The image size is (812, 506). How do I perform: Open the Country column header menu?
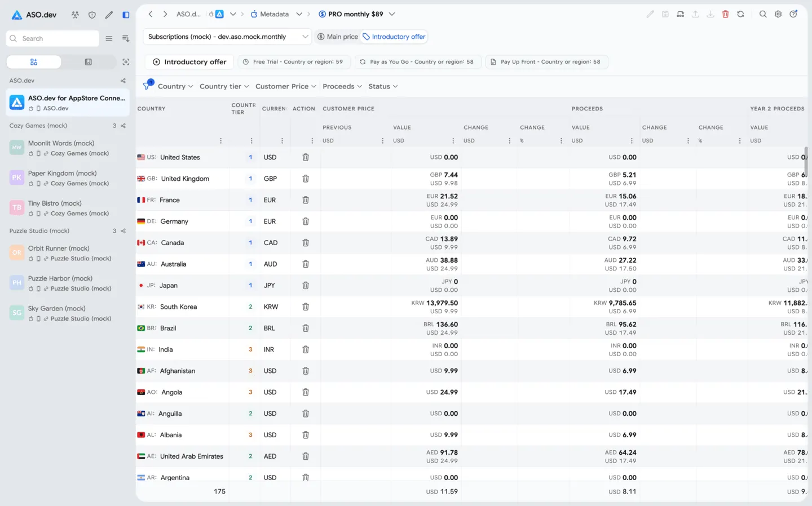220,141
